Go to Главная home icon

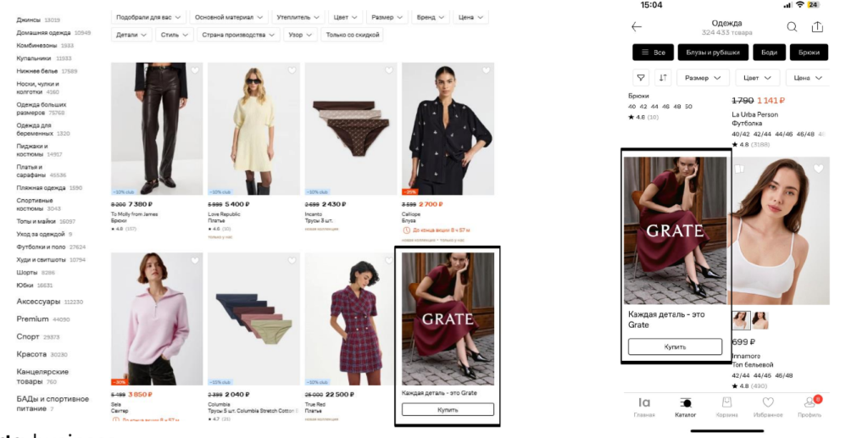point(644,406)
